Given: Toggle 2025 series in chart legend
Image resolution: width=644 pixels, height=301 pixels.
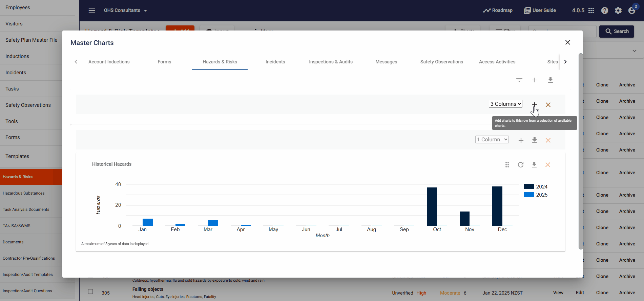Looking at the screenshot, I should coord(536,195).
